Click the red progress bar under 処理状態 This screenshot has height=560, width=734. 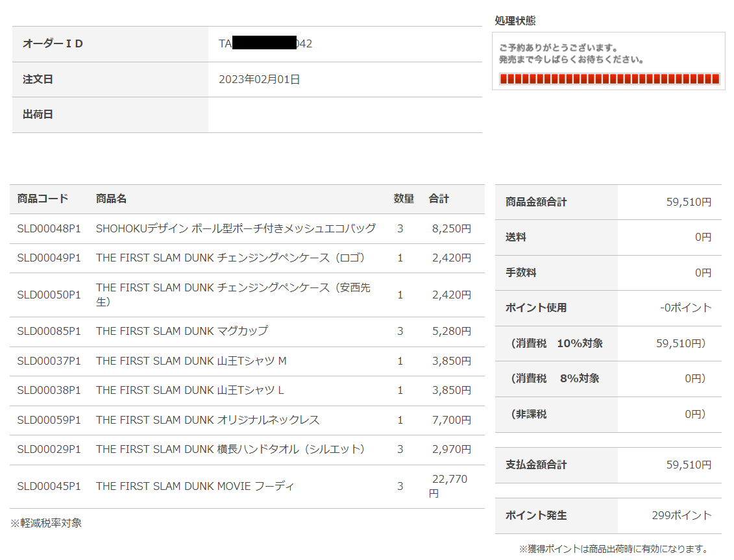coord(609,79)
